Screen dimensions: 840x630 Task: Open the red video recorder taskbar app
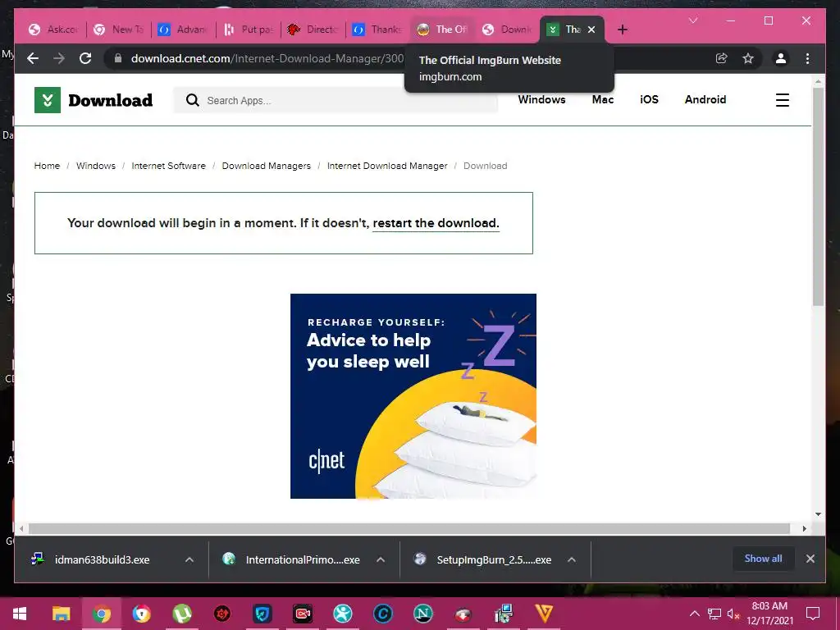point(303,614)
